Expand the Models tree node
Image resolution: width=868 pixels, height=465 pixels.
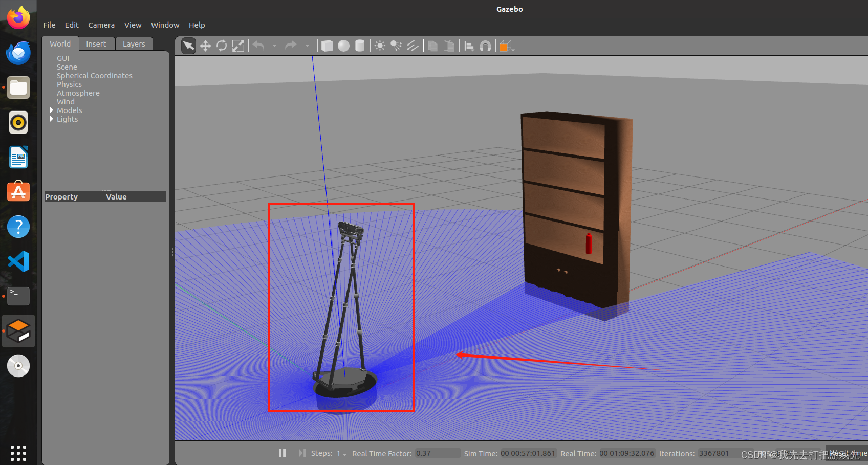[x=52, y=110]
